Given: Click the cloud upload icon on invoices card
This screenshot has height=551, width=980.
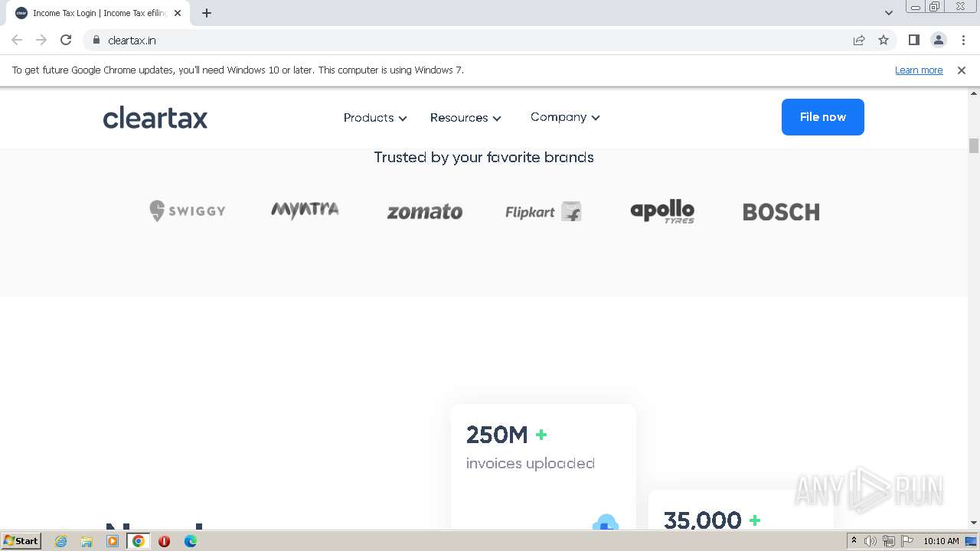Looking at the screenshot, I should [605, 522].
